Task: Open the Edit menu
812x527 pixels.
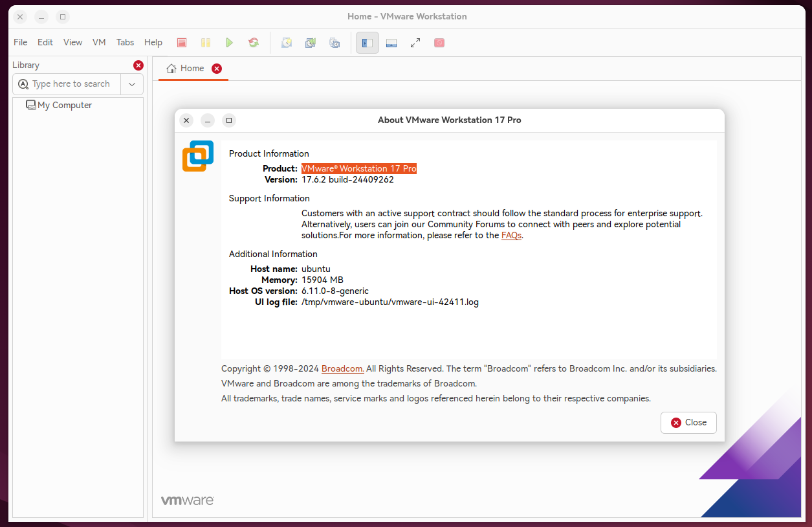Action: pyautogui.click(x=45, y=42)
